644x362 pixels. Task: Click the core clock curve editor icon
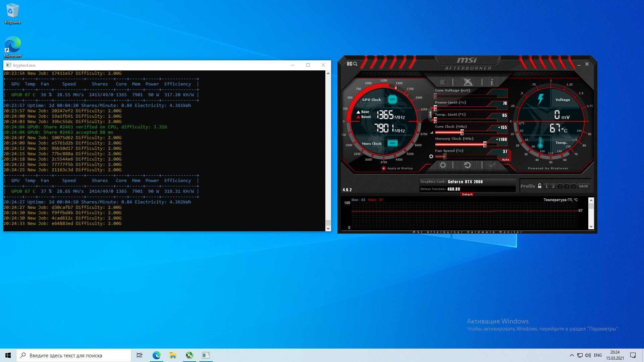click(x=432, y=132)
